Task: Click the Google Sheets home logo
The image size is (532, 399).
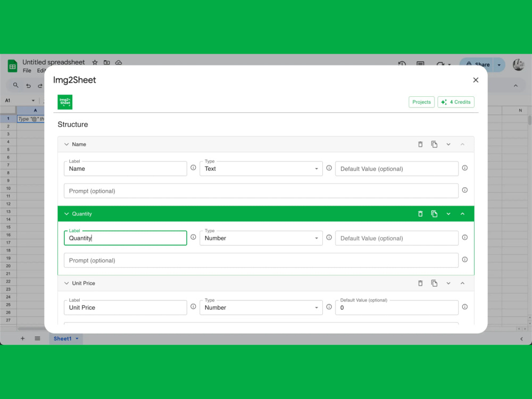Action: [x=13, y=66]
